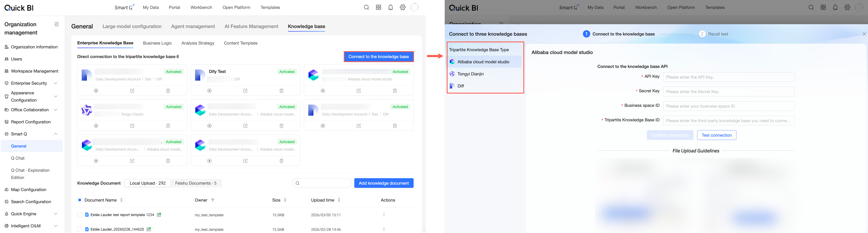This screenshot has height=233, width=868.
Task: Sort the table by Document Name
Action: [x=121, y=200]
